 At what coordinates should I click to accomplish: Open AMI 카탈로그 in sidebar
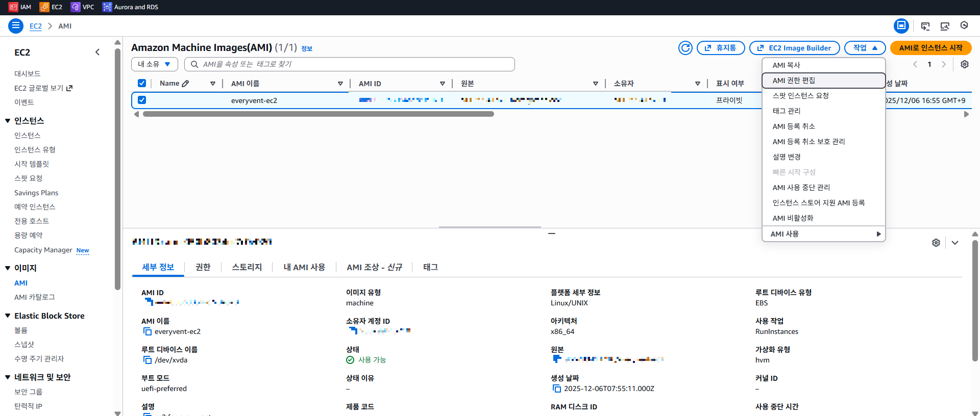click(x=35, y=297)
